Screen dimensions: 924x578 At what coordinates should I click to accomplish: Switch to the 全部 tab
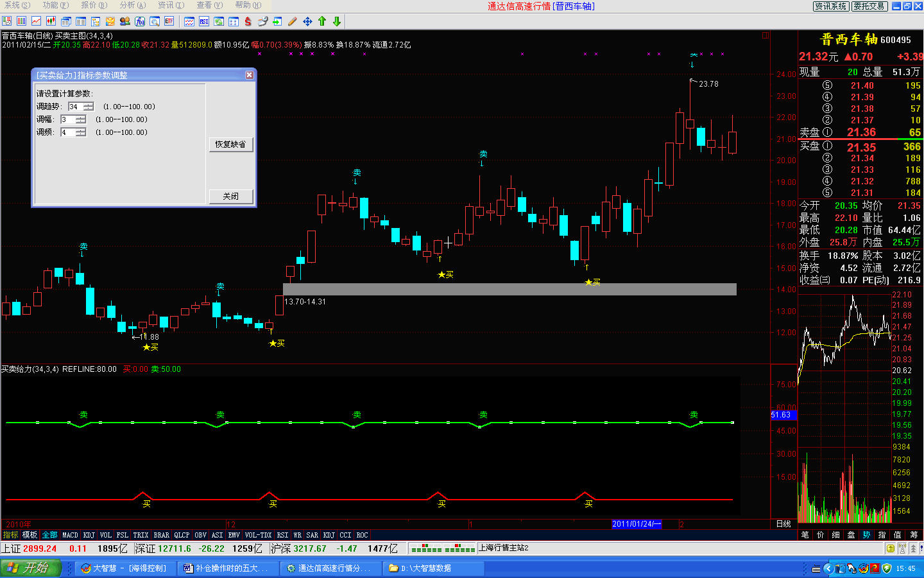click(x=49, y=535)
